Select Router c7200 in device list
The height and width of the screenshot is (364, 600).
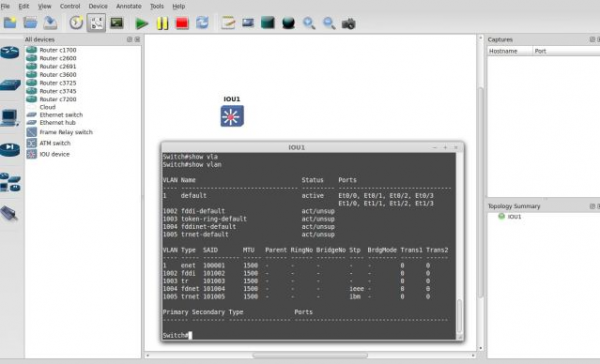[x=57, y=99]
